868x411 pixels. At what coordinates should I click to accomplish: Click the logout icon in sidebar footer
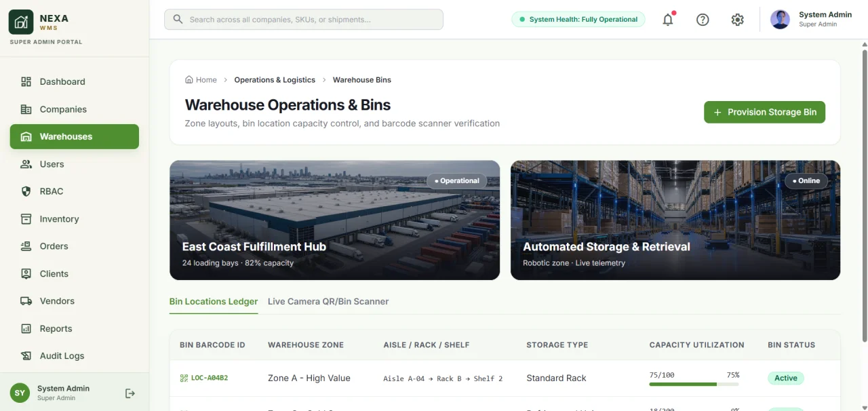(x=130, y=393)
